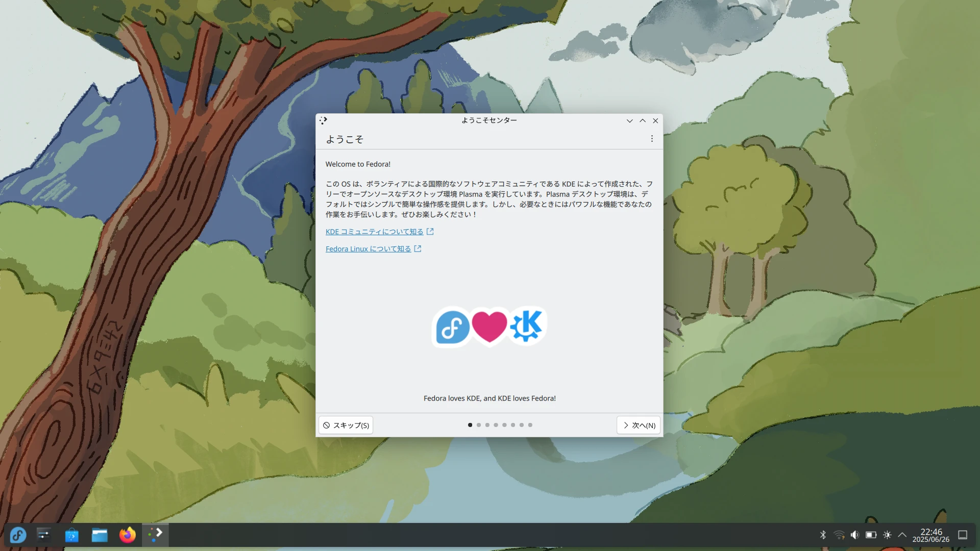Screen dimensions: 980x551
Task: Open the KDE コミュニティについて知る link
Action: [375, 232]
